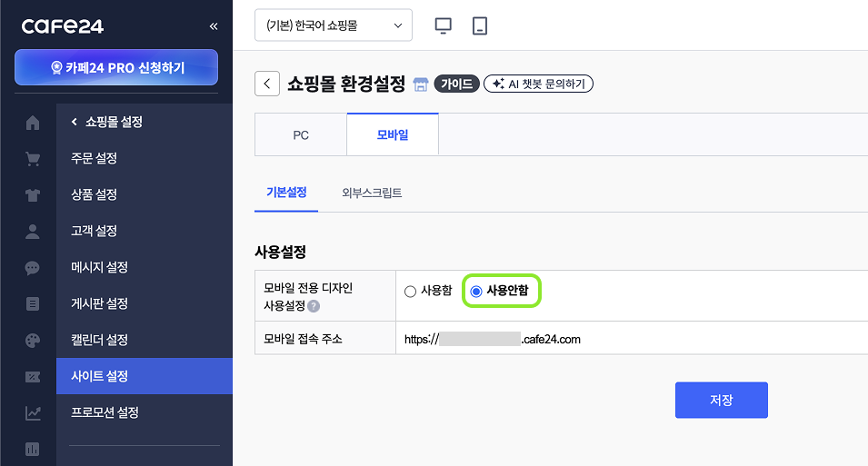The image size is (868, 466).
Task: Collapse the sidebar with double-chevron icon
Action: [213, 26]
